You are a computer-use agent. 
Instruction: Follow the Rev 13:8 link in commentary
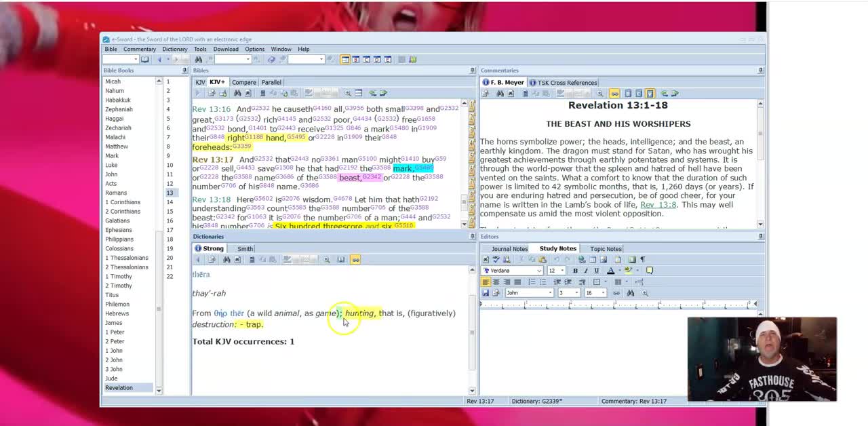point(658,205)
